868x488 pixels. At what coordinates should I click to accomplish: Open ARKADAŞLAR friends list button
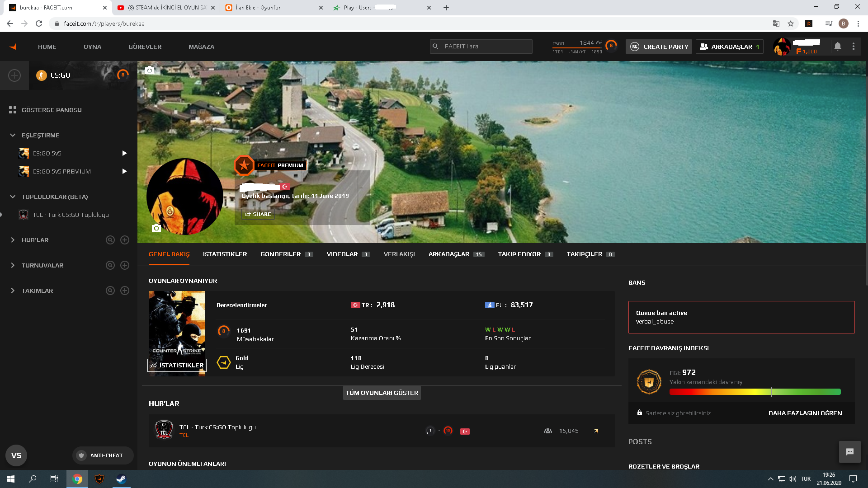click(x=729, y=47)
